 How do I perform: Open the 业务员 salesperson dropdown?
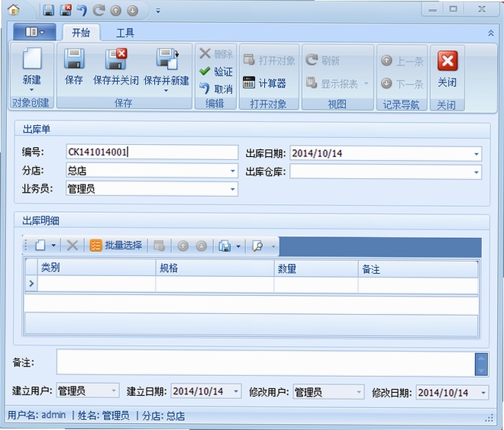click(x=232, y=189)
